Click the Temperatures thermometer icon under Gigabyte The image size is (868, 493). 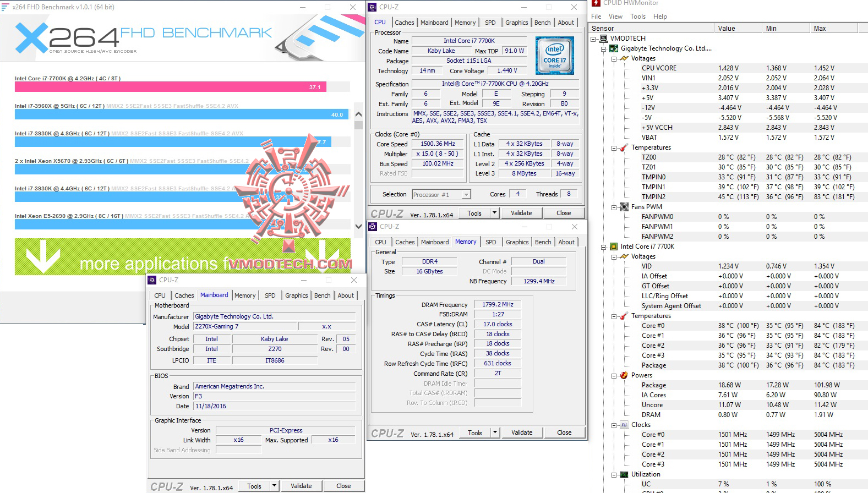click(x=624, y=147)
